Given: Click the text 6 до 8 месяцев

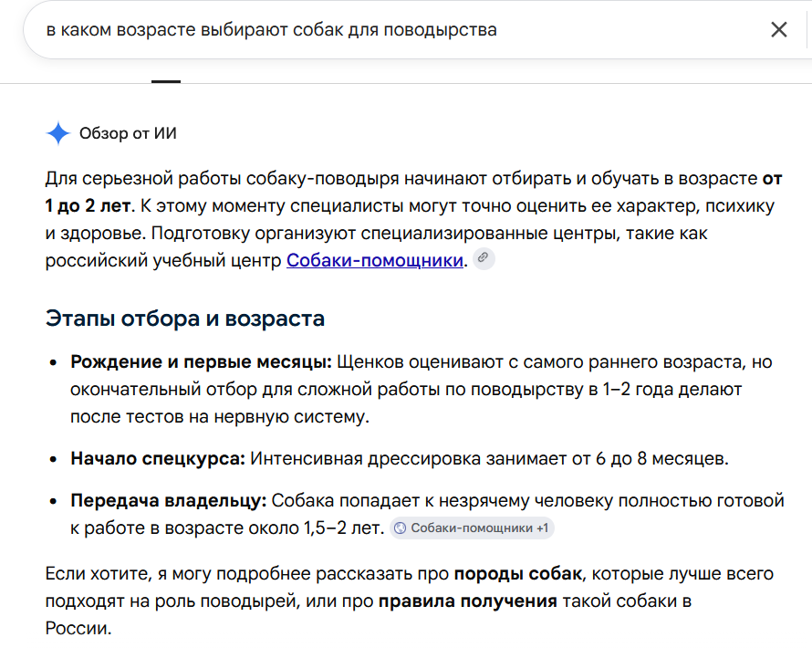Looking at the screenshot, I should pyautogui.click(x=661, y=458).
